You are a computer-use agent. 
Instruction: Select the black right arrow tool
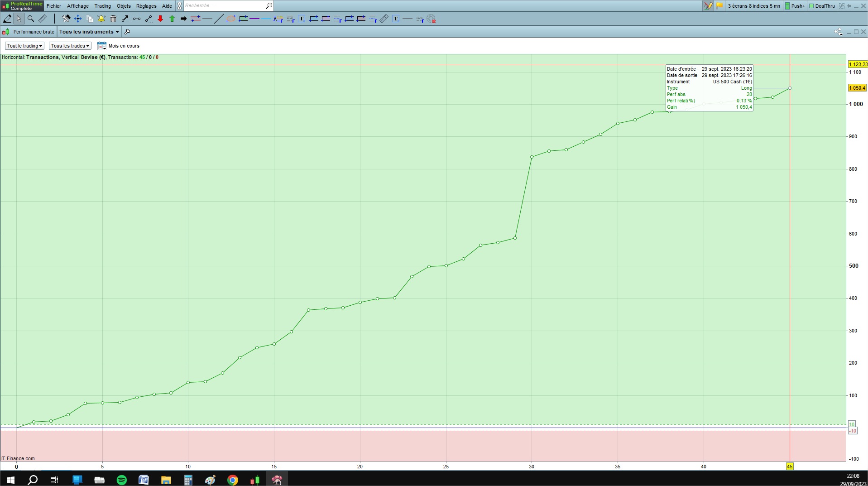click(x=183, y=19)
